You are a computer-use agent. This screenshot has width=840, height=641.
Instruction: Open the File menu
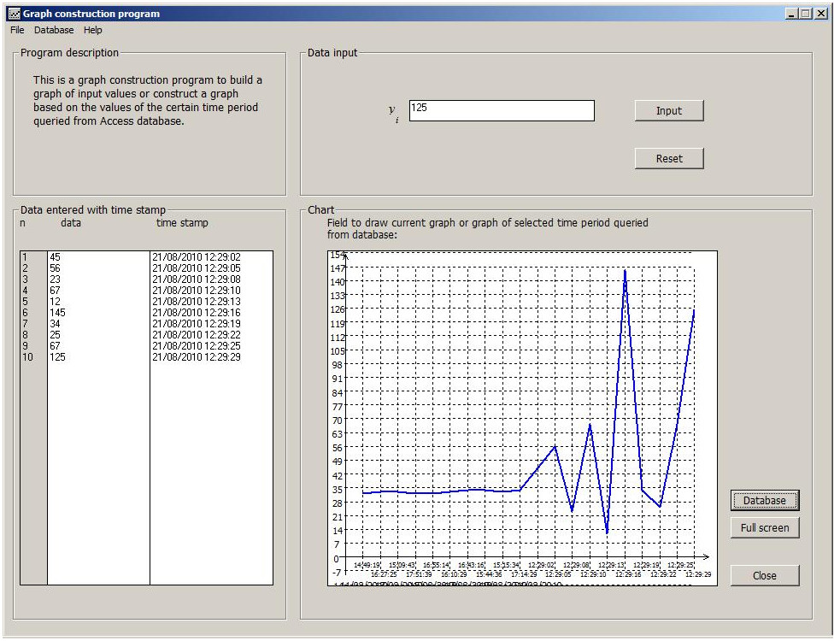[x=17, y=30]
